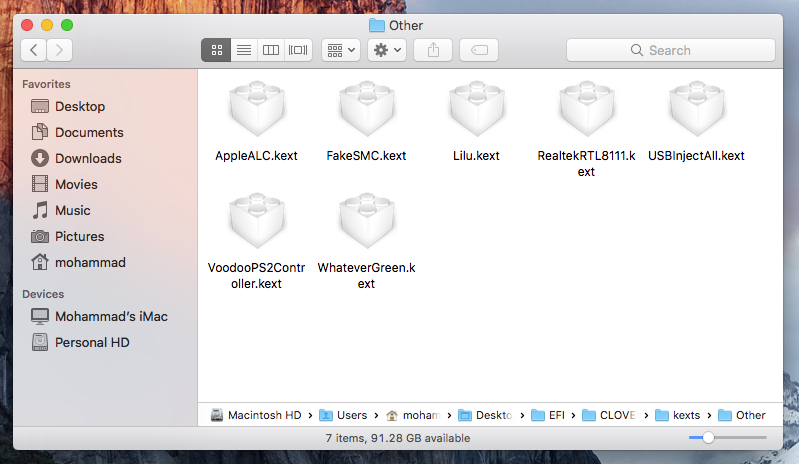Open Music in the sidebar
This screenshot has height=464, width=799.
click(x=61, y=210)
